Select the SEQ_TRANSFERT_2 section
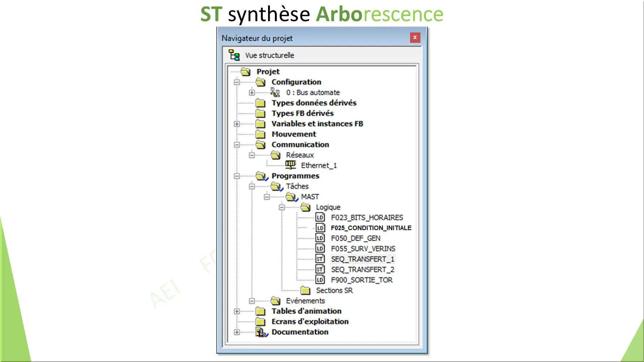The height and width of the screenshot is (362, 644). [x=362, y=269]
